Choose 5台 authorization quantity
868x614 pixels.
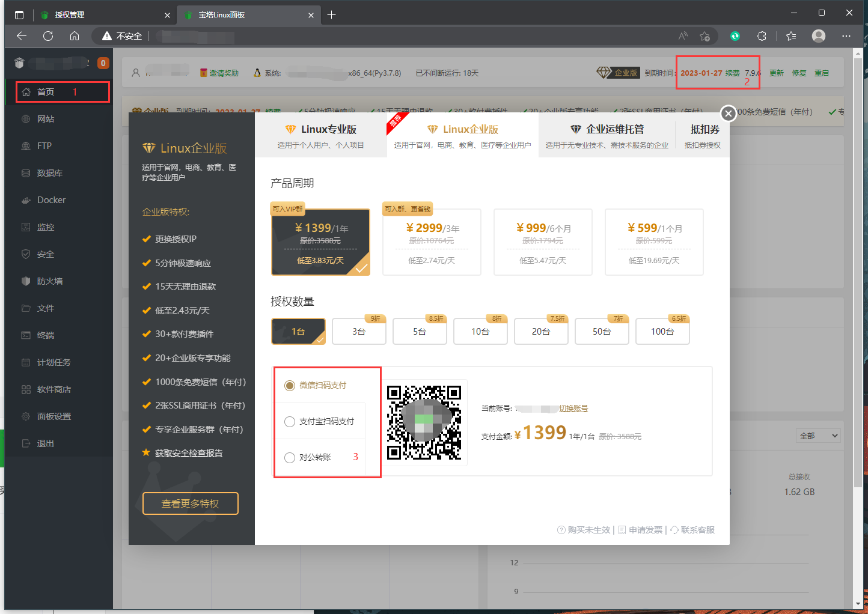point(420,332)
